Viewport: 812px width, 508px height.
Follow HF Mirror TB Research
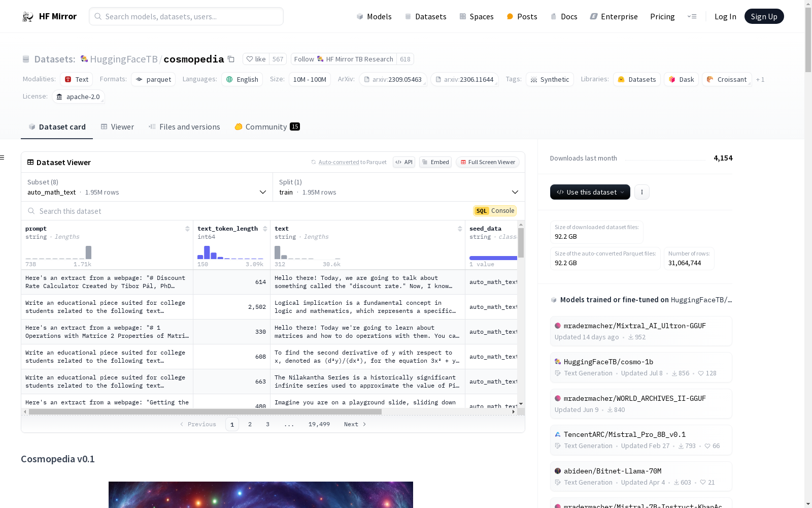point(344,59)
